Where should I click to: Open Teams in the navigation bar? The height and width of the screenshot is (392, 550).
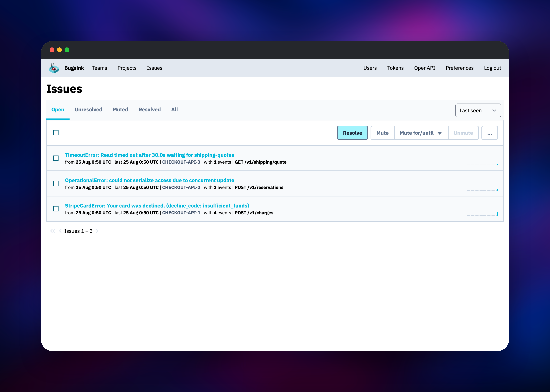pos(99,68)
